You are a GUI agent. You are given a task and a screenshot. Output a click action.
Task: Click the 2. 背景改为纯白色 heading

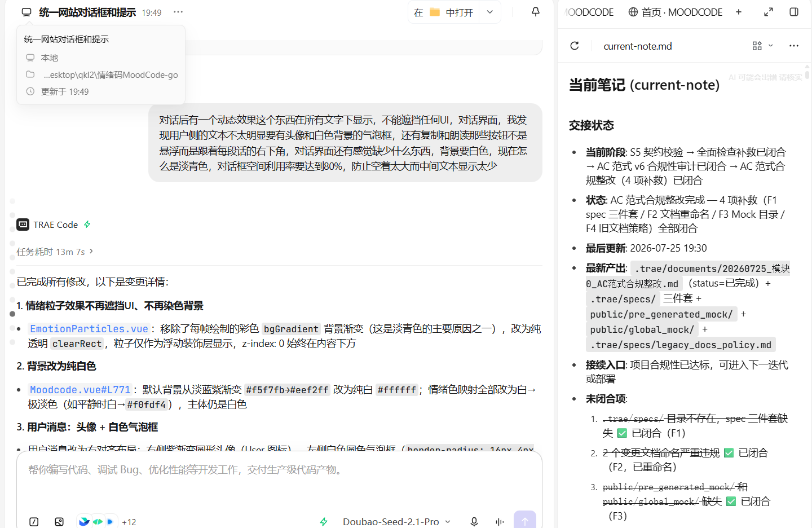click(56, 366)
